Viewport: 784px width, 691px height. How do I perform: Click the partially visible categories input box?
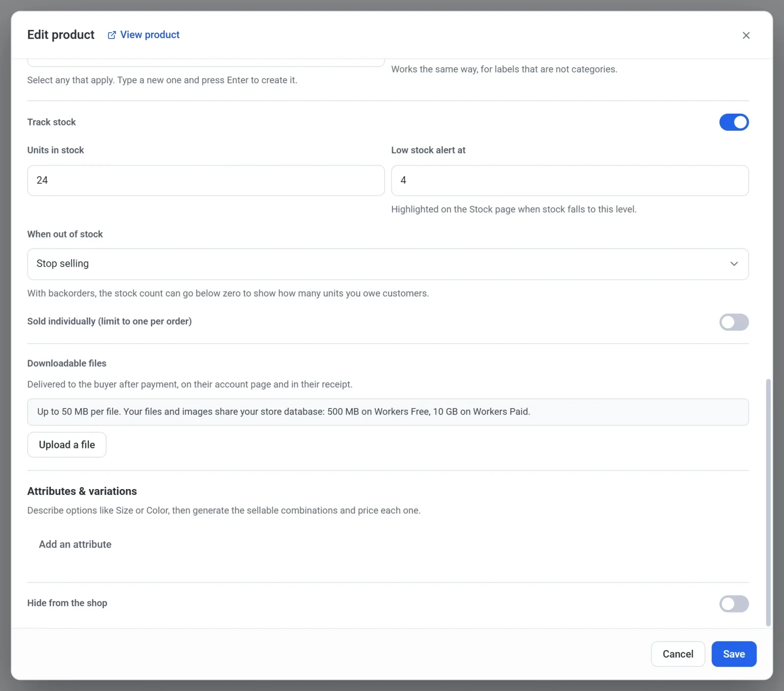coord(206,63)
